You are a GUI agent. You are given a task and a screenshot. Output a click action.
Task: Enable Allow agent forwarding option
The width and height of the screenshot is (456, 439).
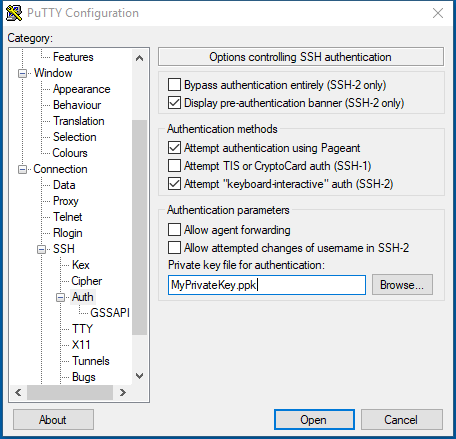point(174,230)
